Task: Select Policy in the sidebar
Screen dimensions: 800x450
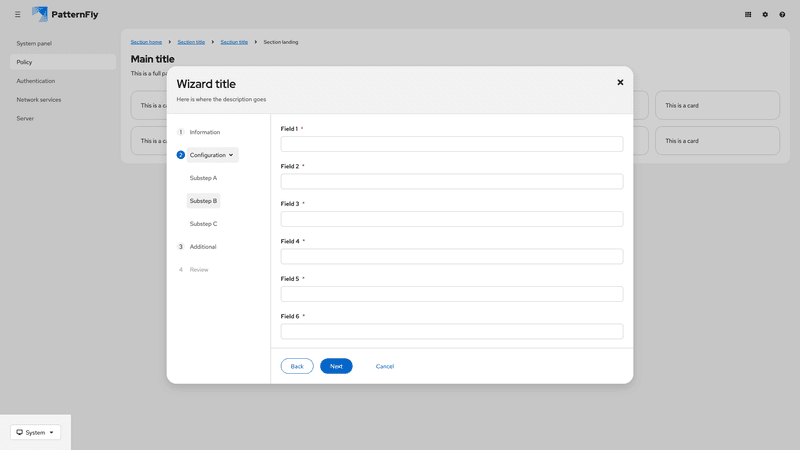Action: click(63, 62)
